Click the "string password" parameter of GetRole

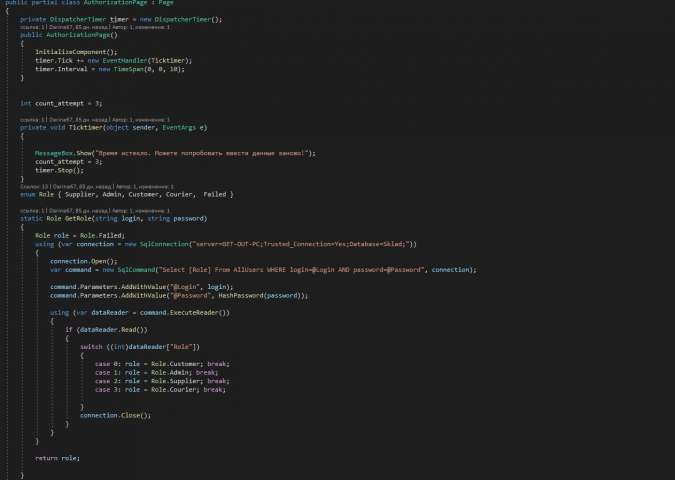tap(175, 219)
